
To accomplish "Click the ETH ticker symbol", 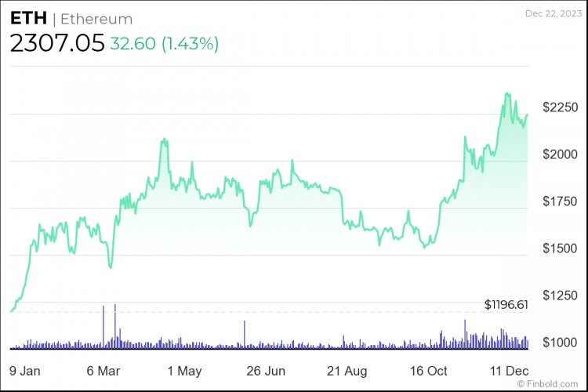I will [x=28, y=19].
